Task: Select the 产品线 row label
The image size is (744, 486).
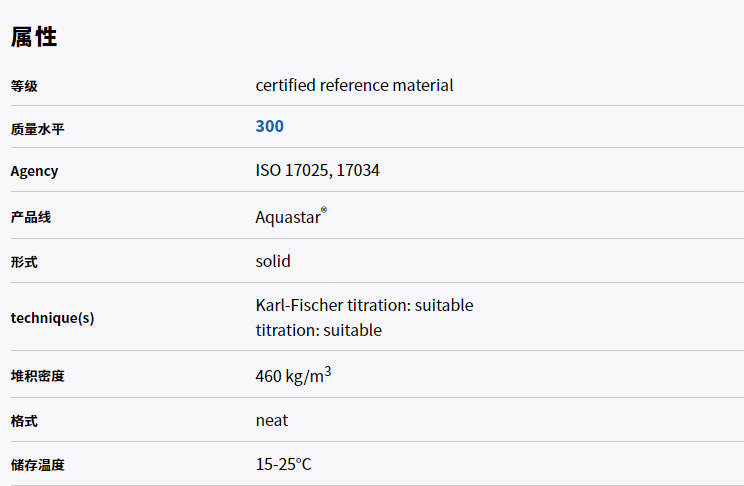Action: tap(30, 217)
